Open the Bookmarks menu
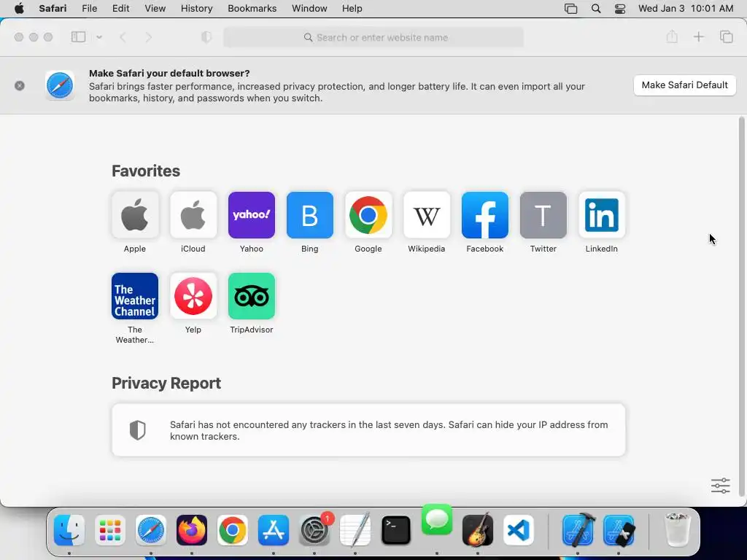This screenshot has width=747, height=560. [252, 9]
